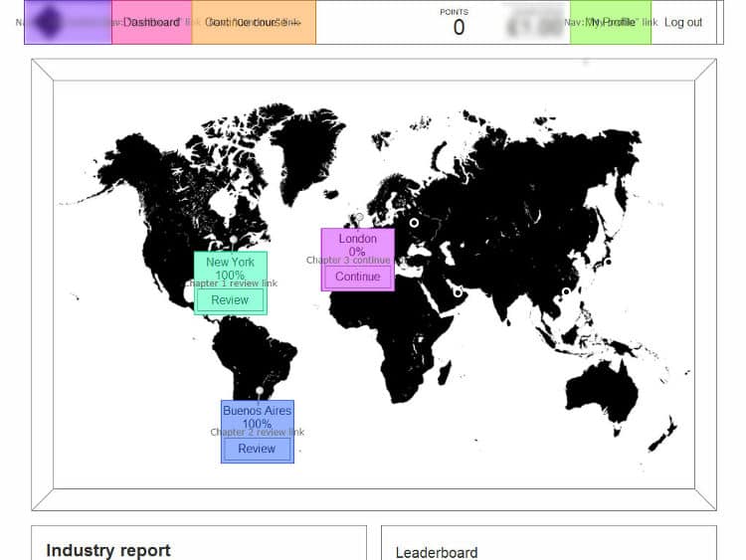Click the ring marker on the Arabian Peninsula
The image size is (746, 560).
tap(458, 292)
